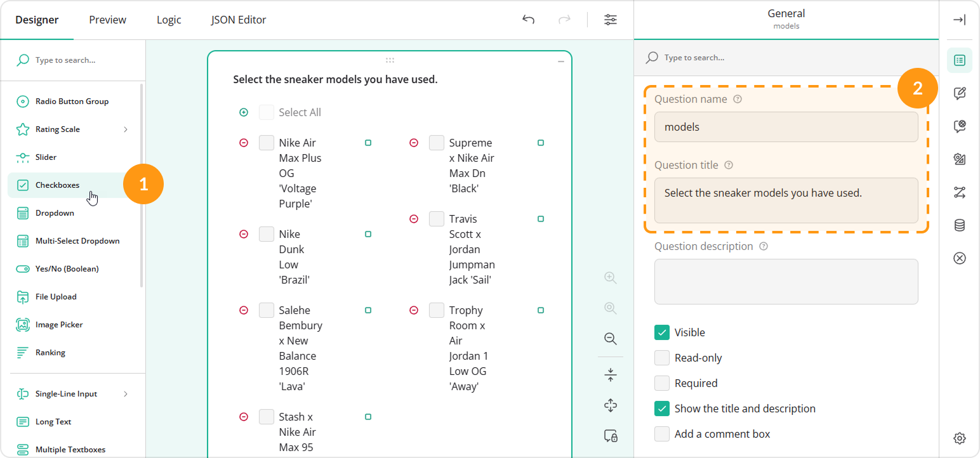Select the General properties sidebar icon
This screenshot has width=980, height=458.
tap(960, 60)
